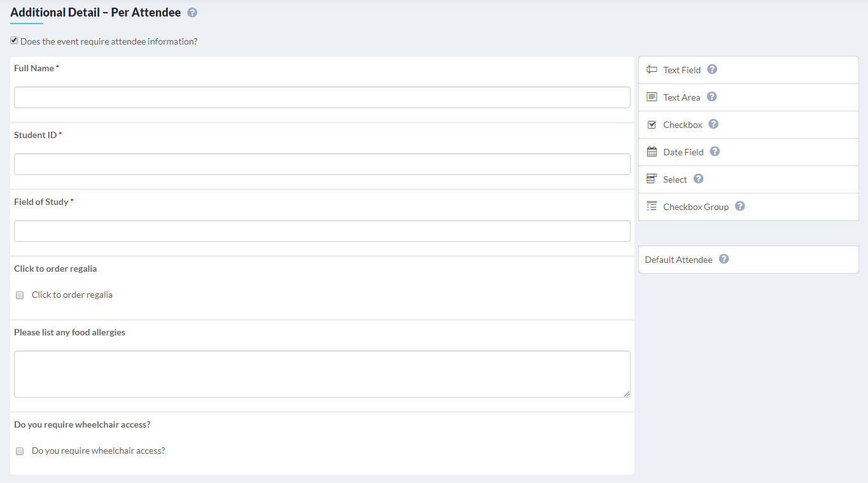The image size is (868, 483).
Task: Click the Text Field icon in the field palette
Action: 652,70
